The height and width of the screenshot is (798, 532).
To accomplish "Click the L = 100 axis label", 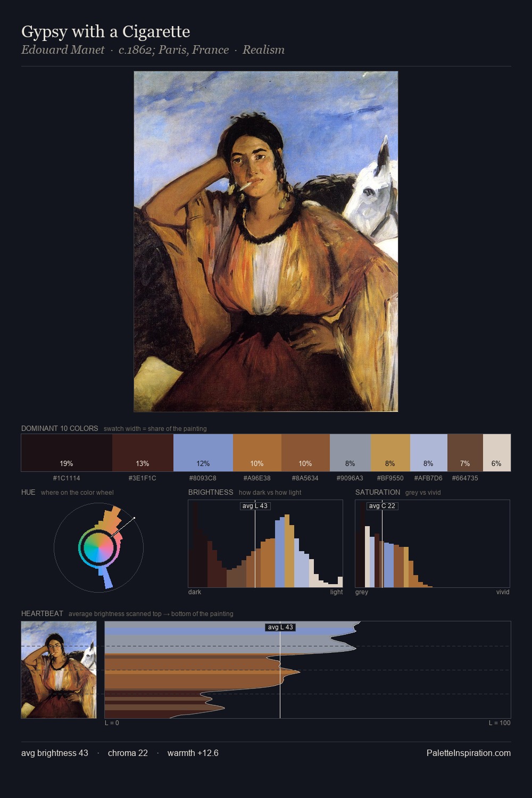I will click(500, 723).
